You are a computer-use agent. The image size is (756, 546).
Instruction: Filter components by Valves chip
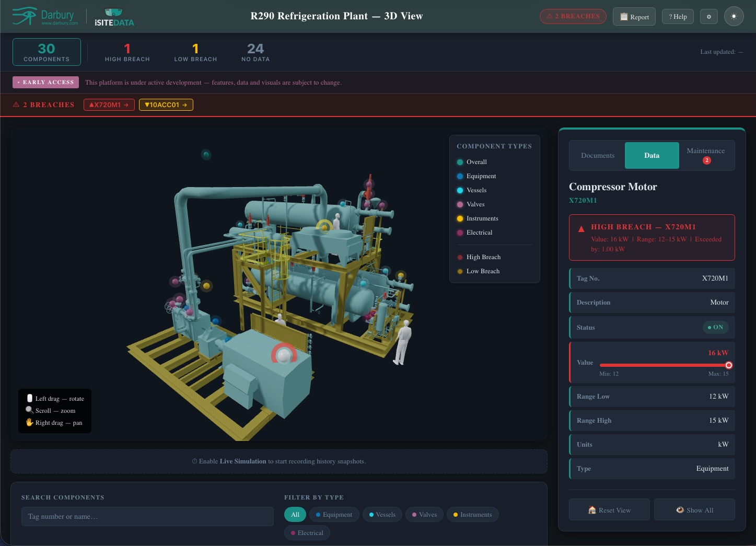pos(424,515)
